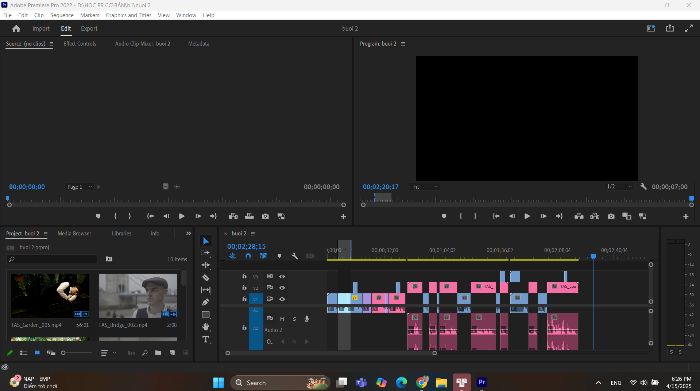This screenshot has height=391, width=700.
Task: Click Overwrite button in Source Monitor
Action: (x=250, y=216)
